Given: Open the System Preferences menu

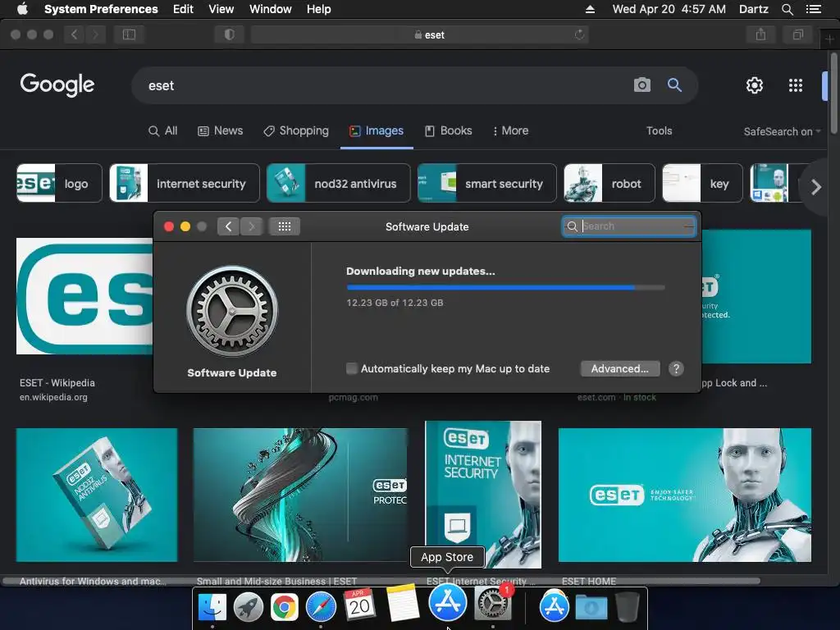Looking at the screenshot, I should (101, 9).
